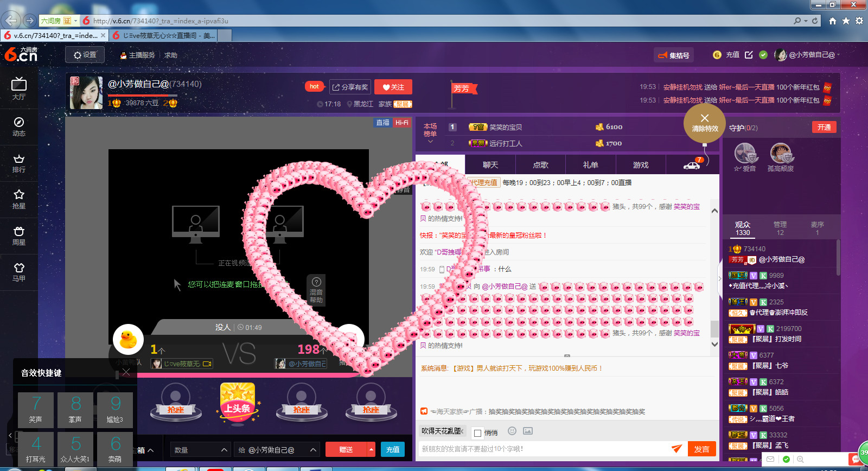The image size is (868, 471).
Task: Click the browser home icon
Action: pyautogui.click(x=833, y=21)
